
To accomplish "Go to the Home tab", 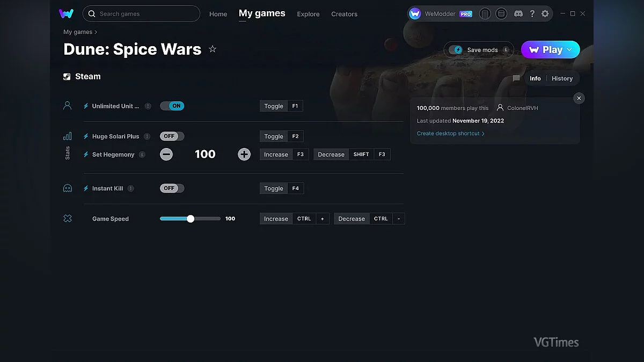I will pyautogui.click(x=218, y=14).
